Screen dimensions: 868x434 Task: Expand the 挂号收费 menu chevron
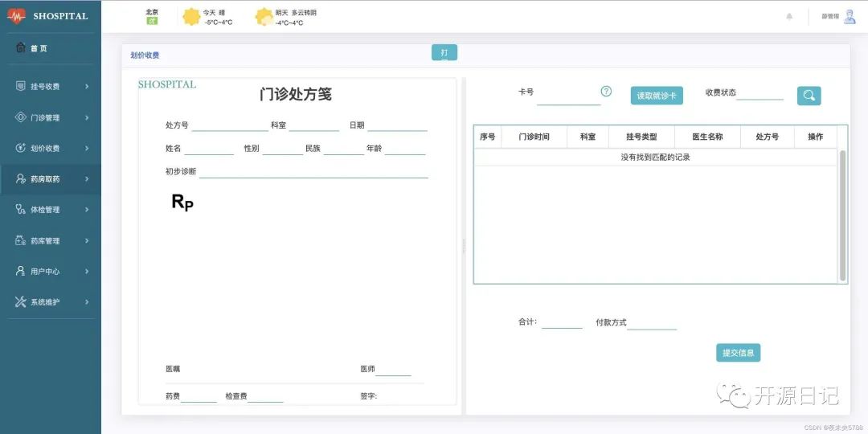click(87, 86)
